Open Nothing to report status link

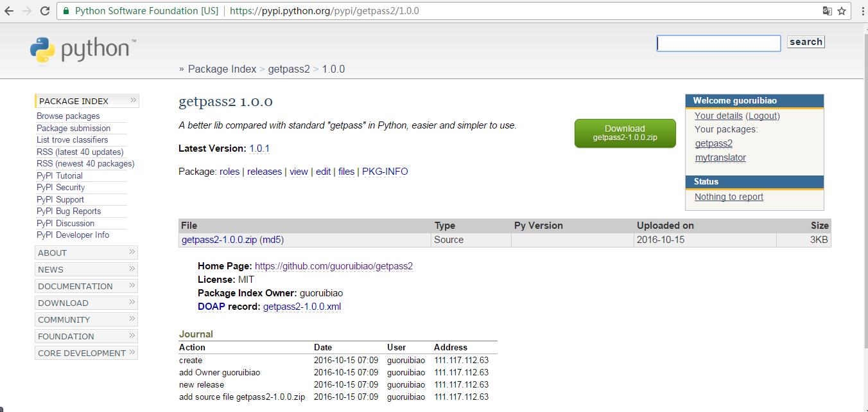pyautogui.click(x=729, y=197)
